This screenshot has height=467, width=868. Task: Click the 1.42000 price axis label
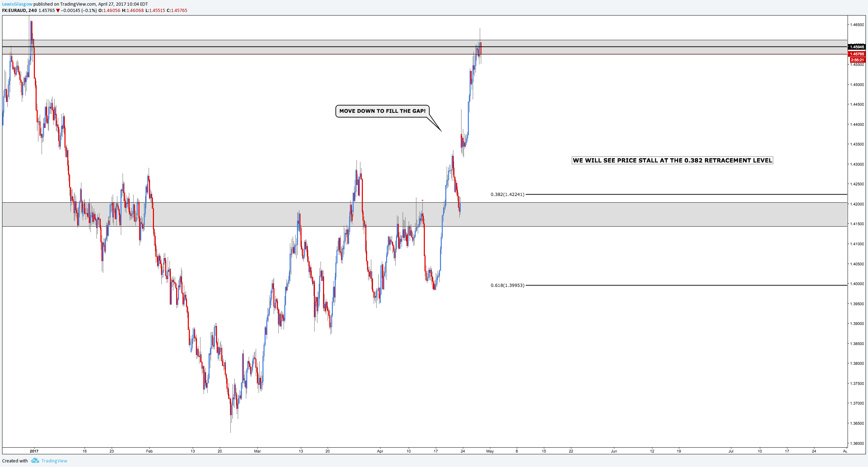(857, 204)
